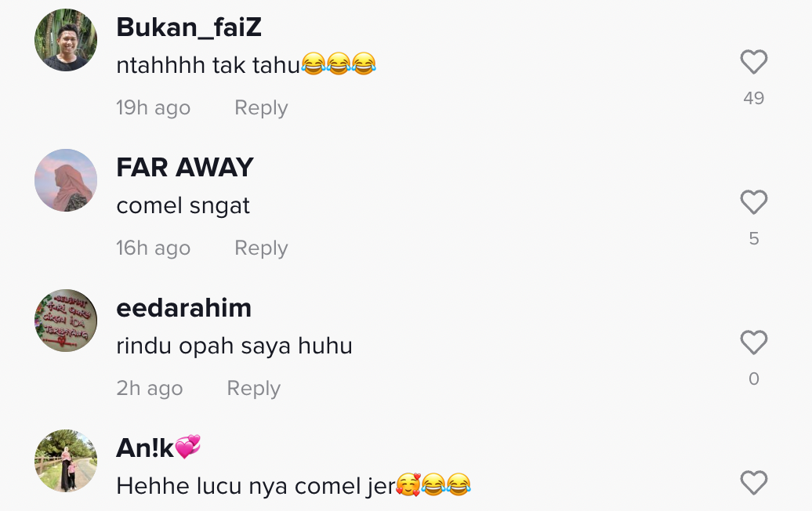Reply to FAR AWAY's comment

click(261, 248)
